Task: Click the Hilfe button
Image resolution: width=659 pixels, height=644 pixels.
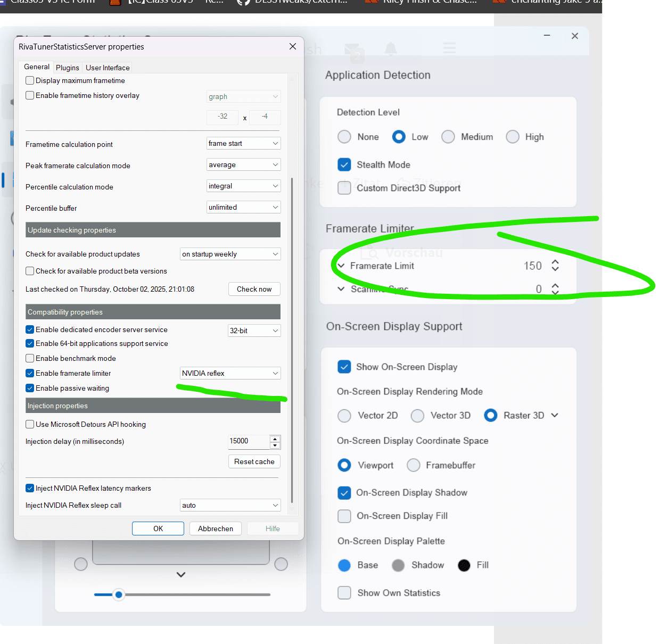Action: click(273, 529)
